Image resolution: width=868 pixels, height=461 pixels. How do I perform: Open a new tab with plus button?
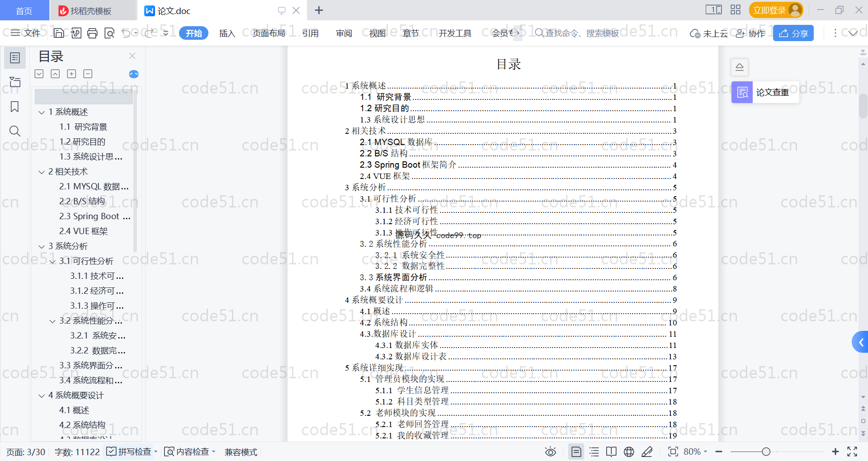[319, 10]
